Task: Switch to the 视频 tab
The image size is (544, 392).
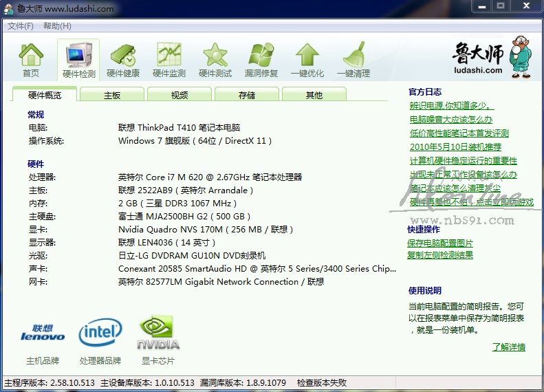Action: (x=179, y=95)
